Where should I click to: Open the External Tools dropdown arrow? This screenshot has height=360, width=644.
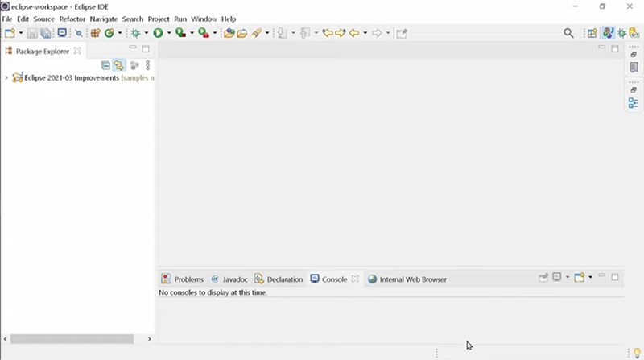pos(215,33)
